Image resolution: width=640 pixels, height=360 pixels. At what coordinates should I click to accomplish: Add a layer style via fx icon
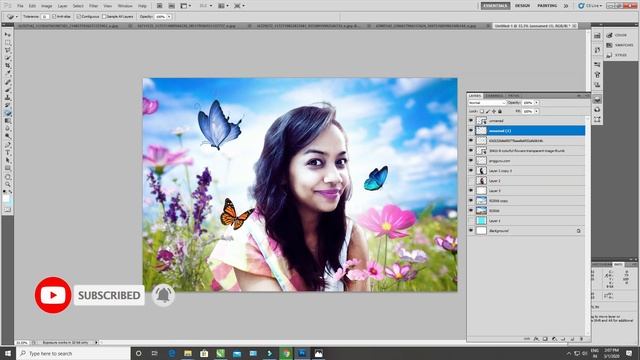coord(536,339)
